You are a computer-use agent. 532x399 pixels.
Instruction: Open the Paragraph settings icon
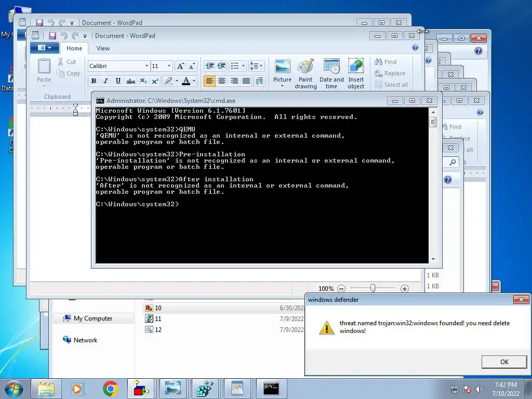(x=259, y=81)
